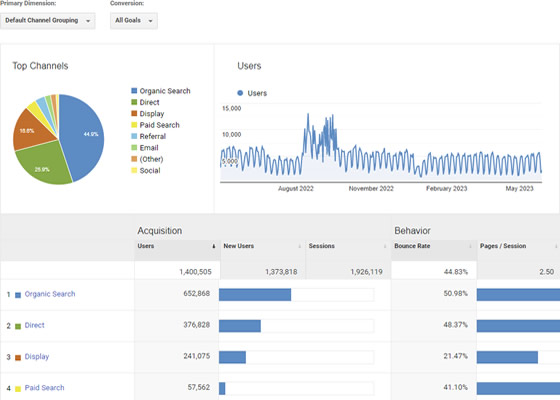Click the May 2023 axis label
This screenshot has height=400, width=560.
coord(519,189)
